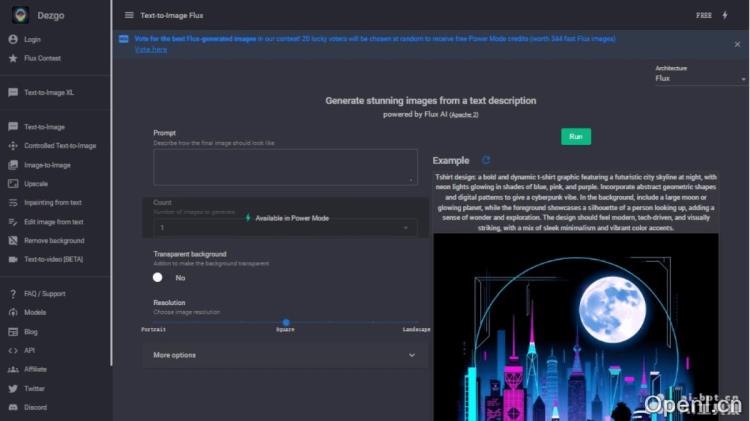Screen dimensions: 750x421
Task: Expand the More options section
Action: (x=284, y=355)
